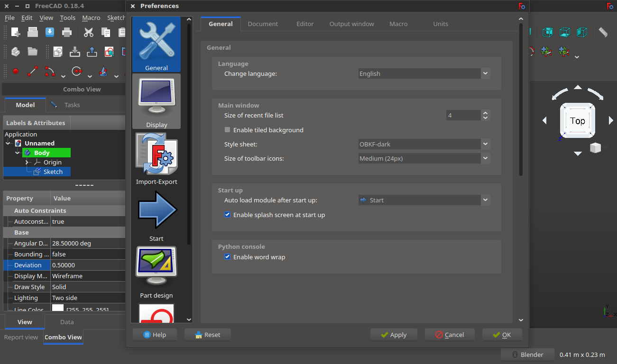The width and height of the screenshot is (617, 364).
Task: Open the Arc tool dropdown arrow
Action: [x=63, y=76]
